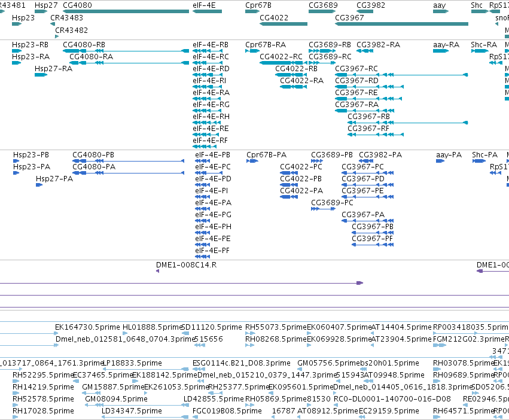Select the CG3982 gene label
This screenshot has height=420, width=509.
pos(371,5)
